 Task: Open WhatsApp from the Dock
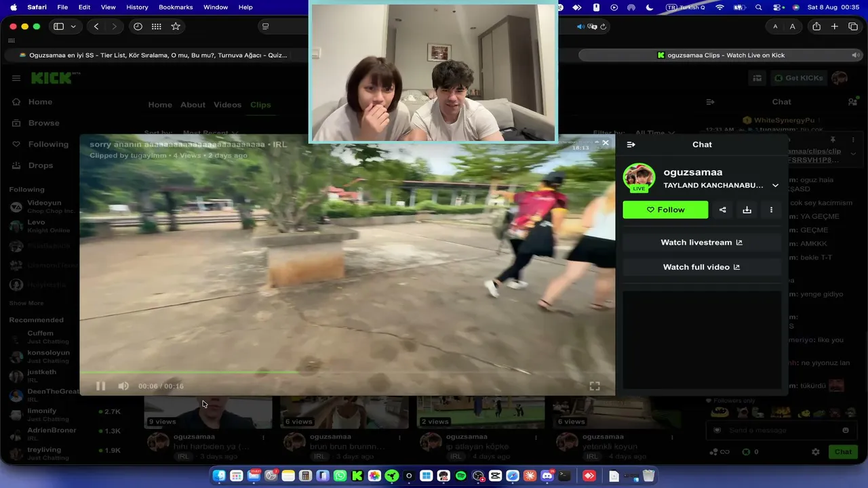coord(340,476)
